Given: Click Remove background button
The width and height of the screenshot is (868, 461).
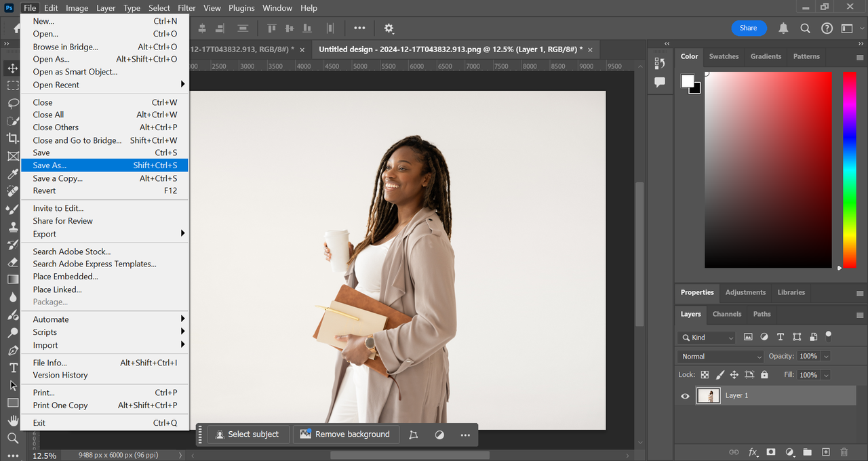Looking at the screenshot, I should (x=345, y=435).
